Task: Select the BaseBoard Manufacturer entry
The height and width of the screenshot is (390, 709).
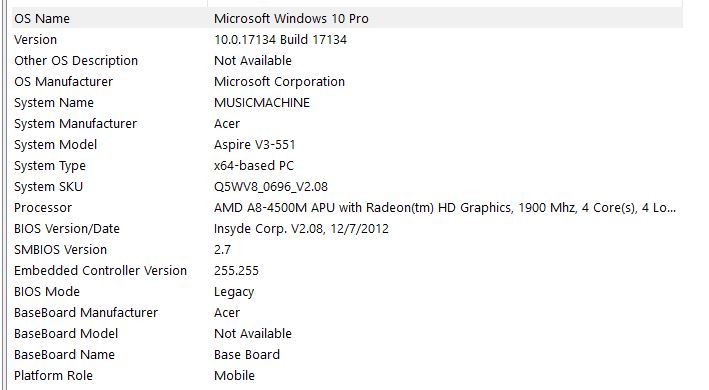Action: 347,313
